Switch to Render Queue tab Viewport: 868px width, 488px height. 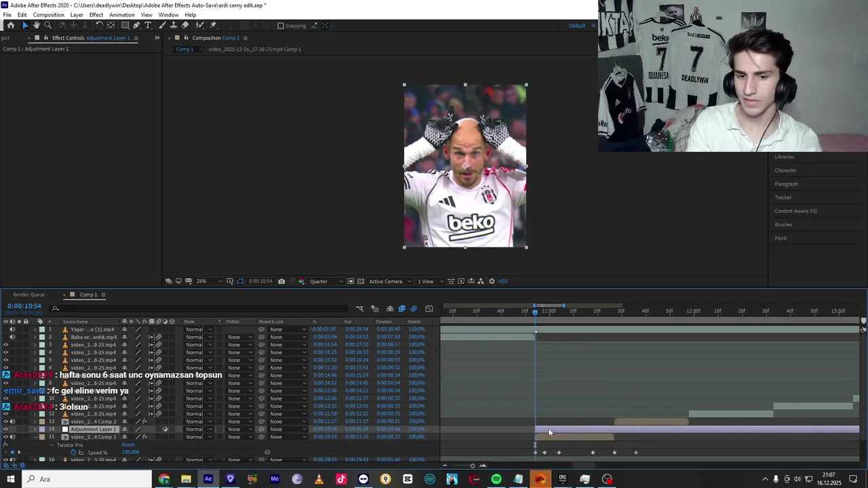[28, 295]
